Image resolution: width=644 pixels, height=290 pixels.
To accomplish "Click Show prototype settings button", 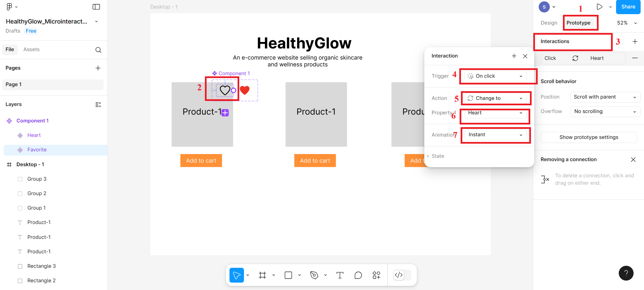I will tap(588, 137).
